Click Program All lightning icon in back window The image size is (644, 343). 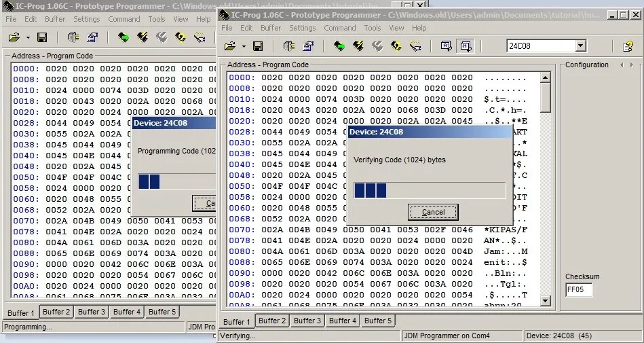coord(142,38)
